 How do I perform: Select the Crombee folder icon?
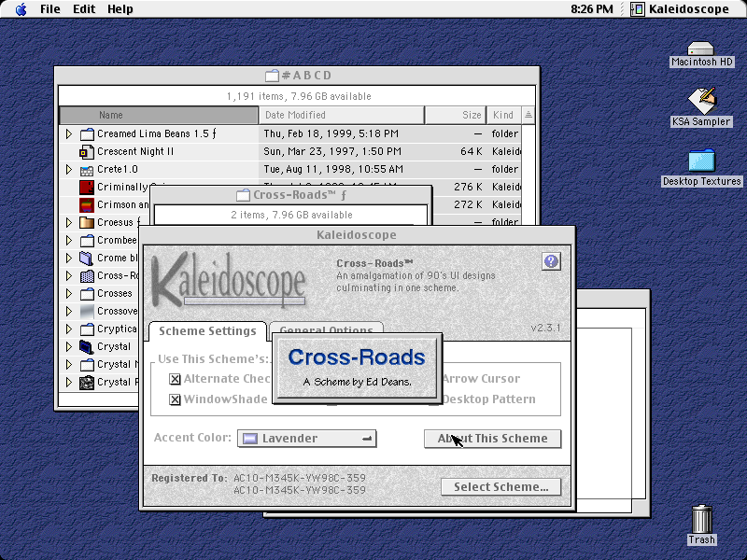coord(87,241)
